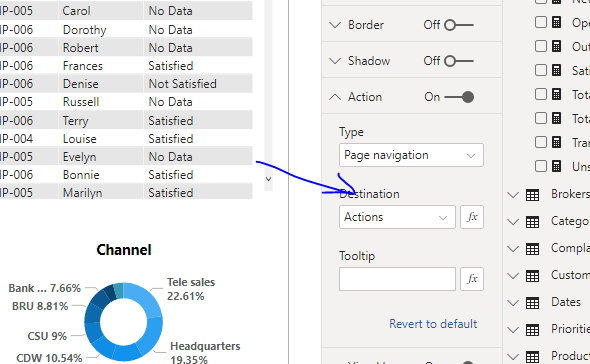Click the Channel chart title
590x364 pixels.
point(124,250)
